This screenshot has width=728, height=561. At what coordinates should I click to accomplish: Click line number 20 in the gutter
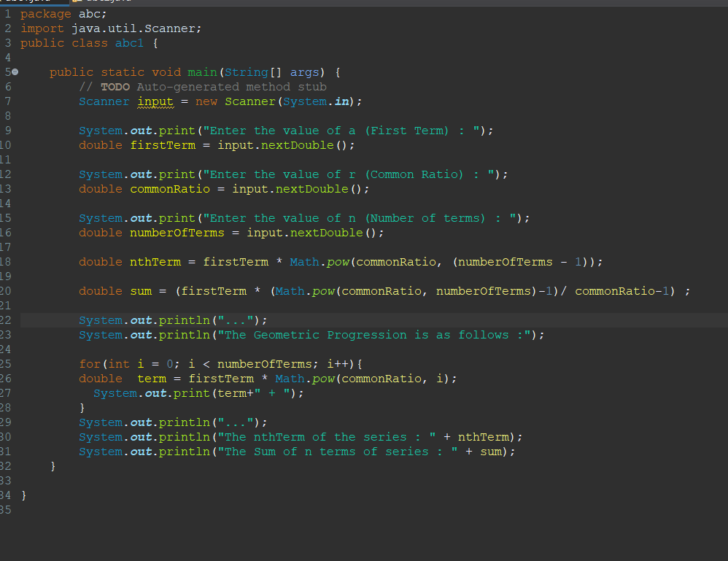pyautogui.click(x=6, y=291)
